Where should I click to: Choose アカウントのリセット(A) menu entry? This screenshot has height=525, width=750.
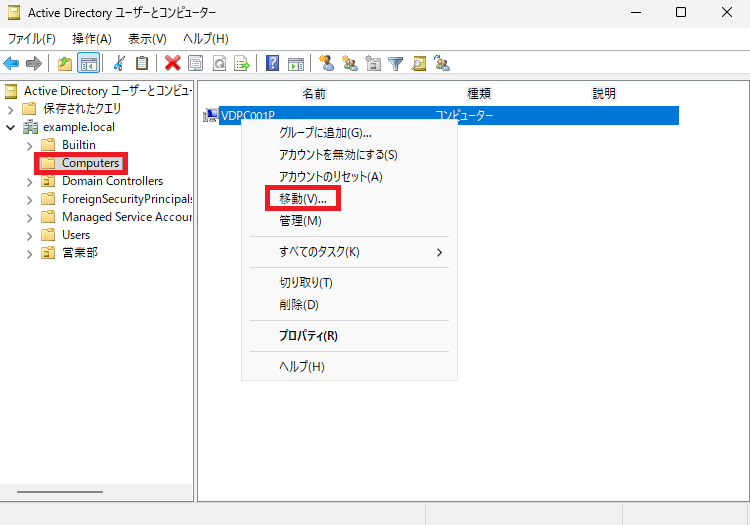pyautogui.click(x=331, y=177)
